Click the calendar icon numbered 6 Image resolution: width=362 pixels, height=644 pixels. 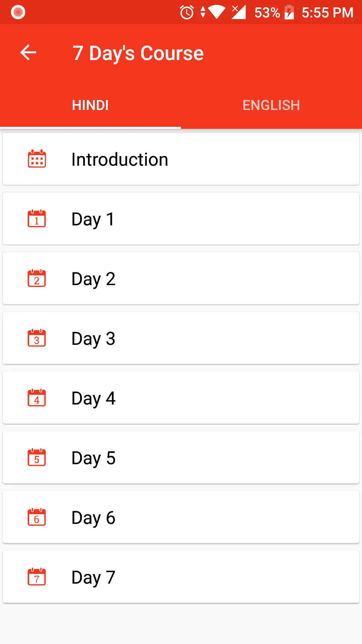point(37,517)
